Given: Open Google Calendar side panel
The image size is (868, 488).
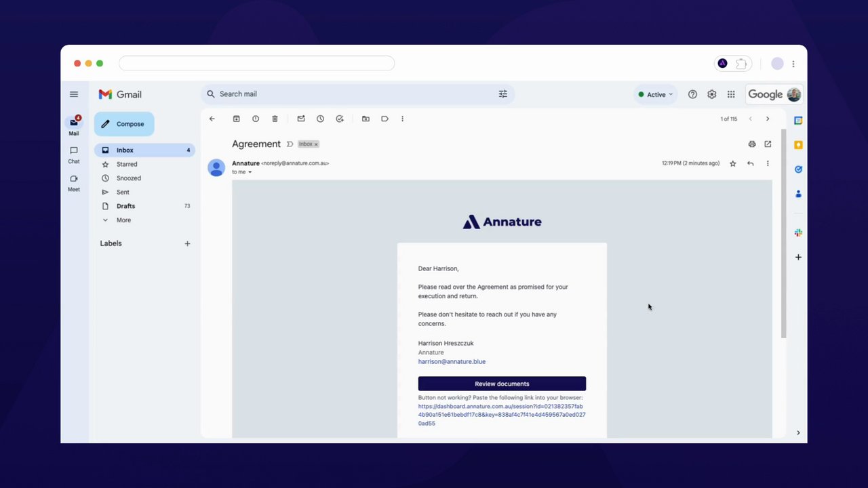Looking at the screenshot, I should (798, 121).
